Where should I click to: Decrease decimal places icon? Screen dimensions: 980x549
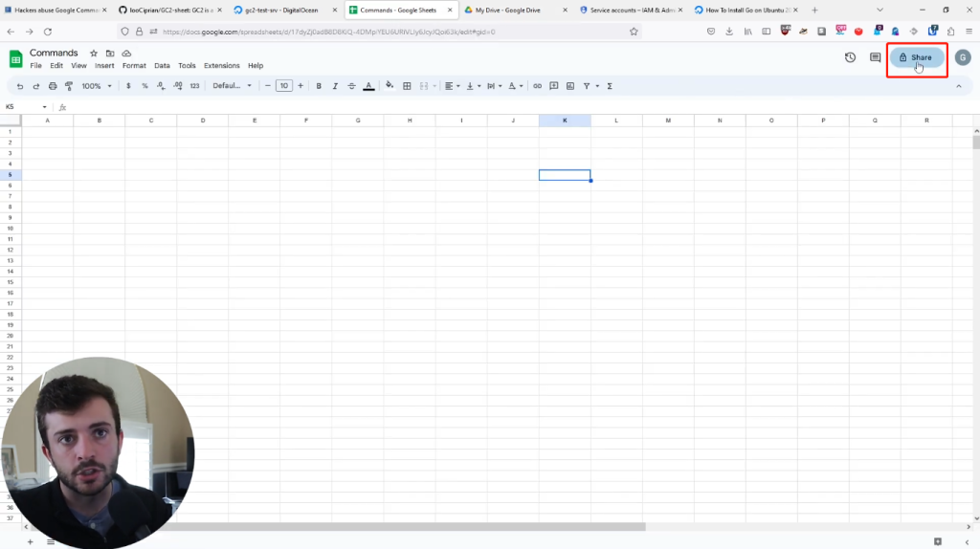pos(161,86)
